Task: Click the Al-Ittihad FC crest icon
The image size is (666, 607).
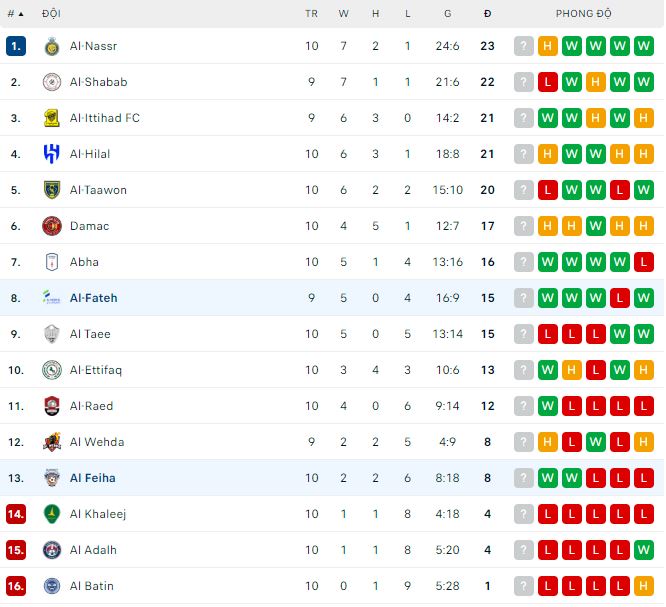Action: tap(52, 118)
